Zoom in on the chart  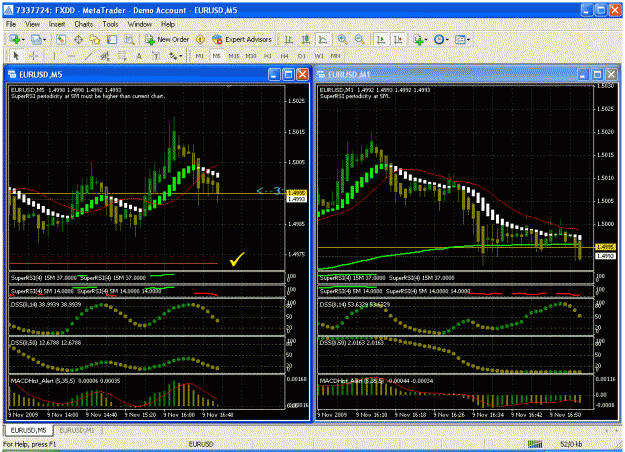pos(342,39)
